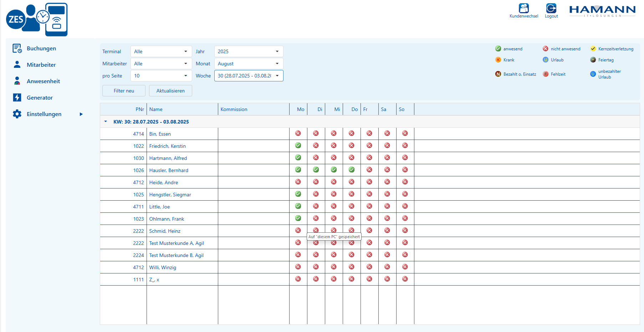Open the Woche dropdown
The image size is (644, 332).
[x=249, y=76]
